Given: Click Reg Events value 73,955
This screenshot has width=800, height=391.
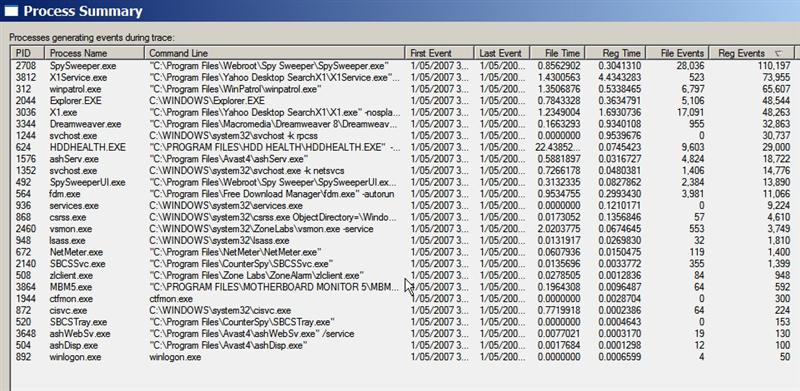Looking at the screenshot, I should tap(777, 78).
